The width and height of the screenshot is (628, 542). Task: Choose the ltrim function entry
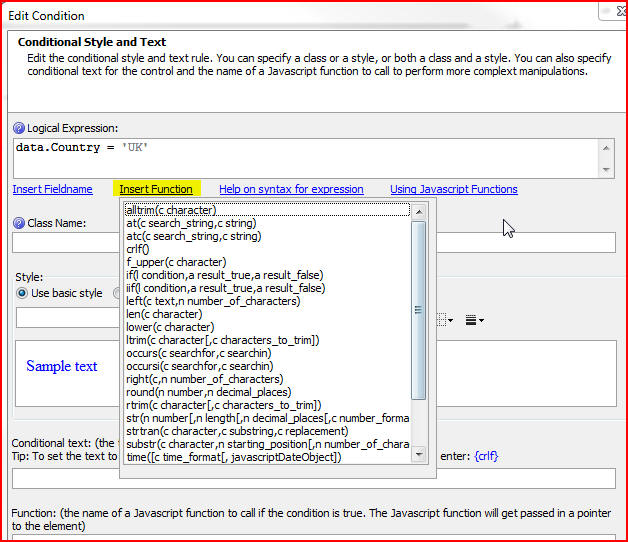[x=267, y=340]
